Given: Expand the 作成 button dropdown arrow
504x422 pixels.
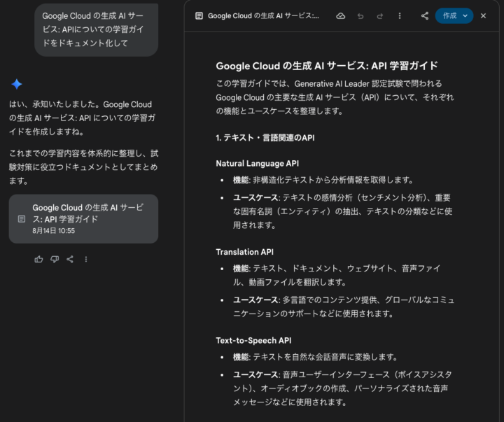Looking at the screenshot, I should pyautogui.click(x=465, y=16).
